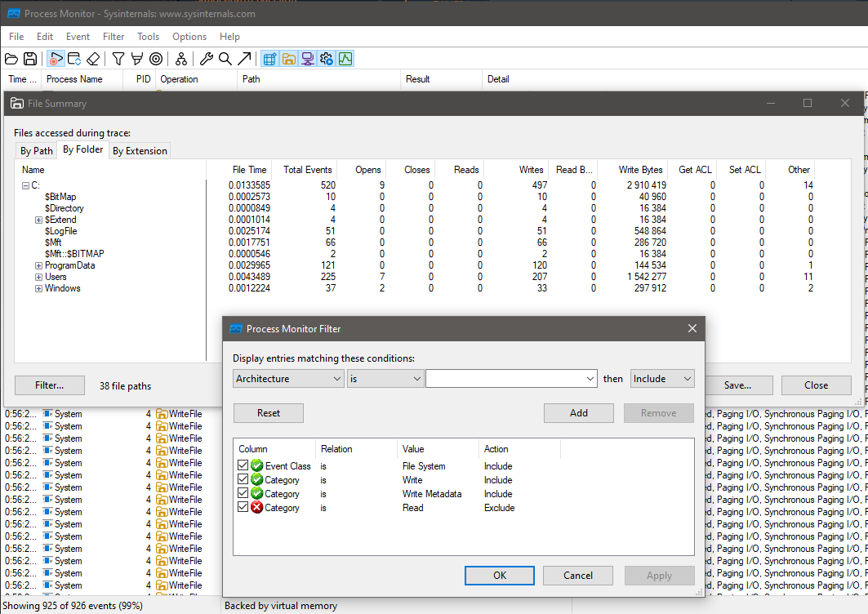Click the Clear display eraser icon
The height and width of the screenshot is (614, 868).
[x=93, y=59]
